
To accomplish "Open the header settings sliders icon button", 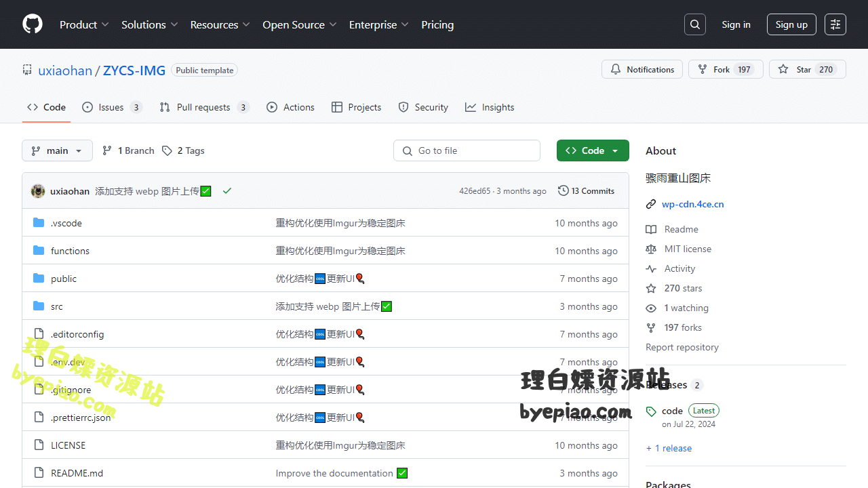I will [x=835, y=24].
